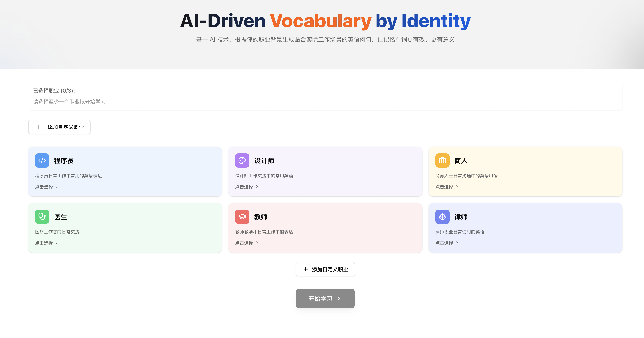Click the blue code icon for 程序员
The image size is (644, 338).
pos(42,160)
